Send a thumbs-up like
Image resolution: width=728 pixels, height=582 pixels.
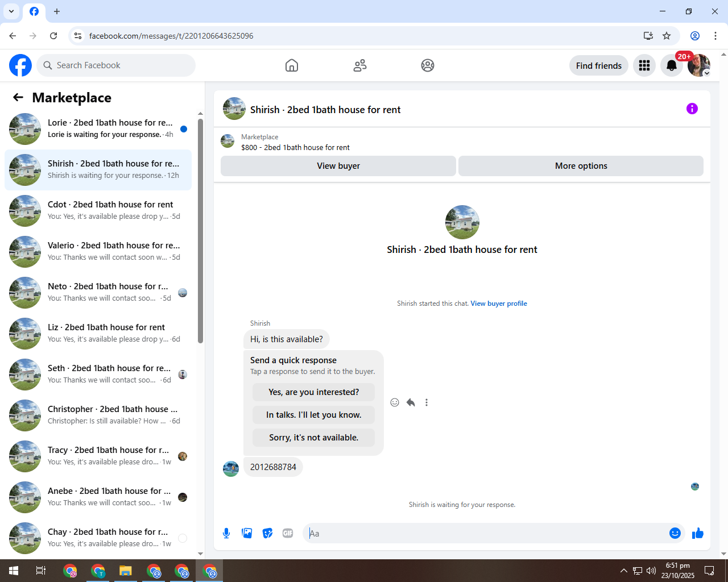[698, 533]
